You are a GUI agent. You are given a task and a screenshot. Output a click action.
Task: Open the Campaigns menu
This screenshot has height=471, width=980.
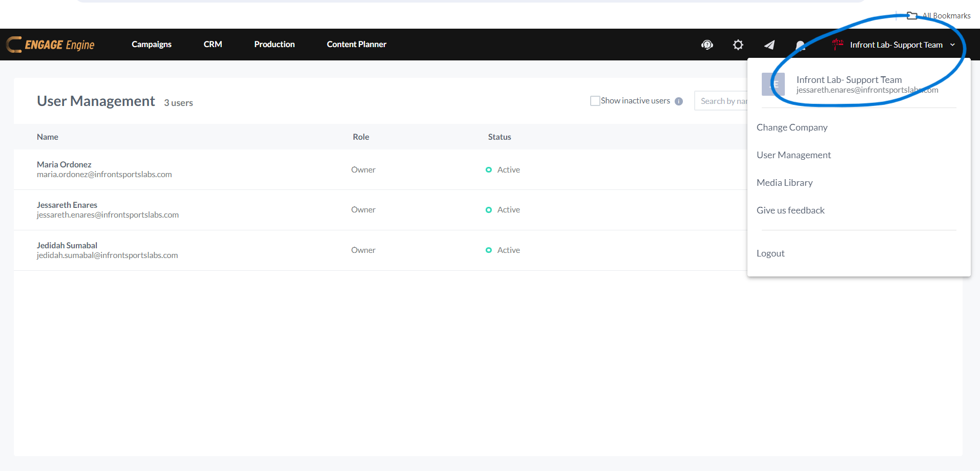pyautogui.click(x=151, y=45)
